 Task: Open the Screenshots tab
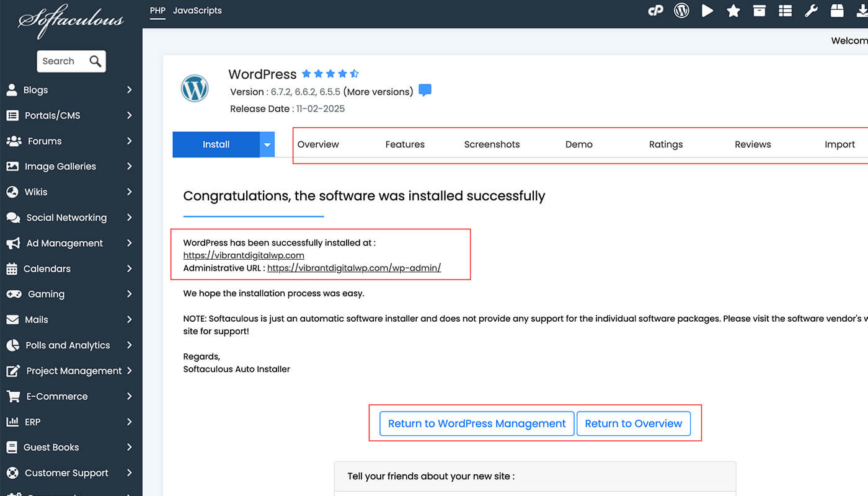492,144
